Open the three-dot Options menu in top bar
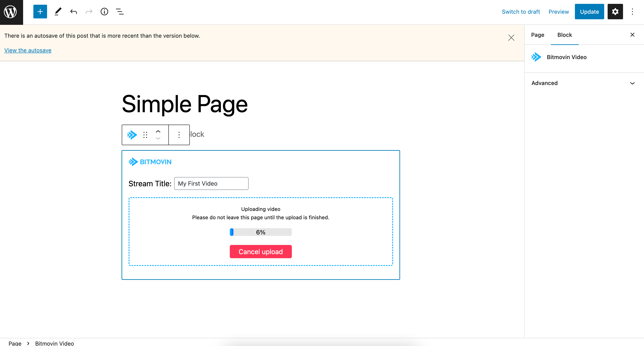Screen dimensions: 644x346 coord(632,12)
